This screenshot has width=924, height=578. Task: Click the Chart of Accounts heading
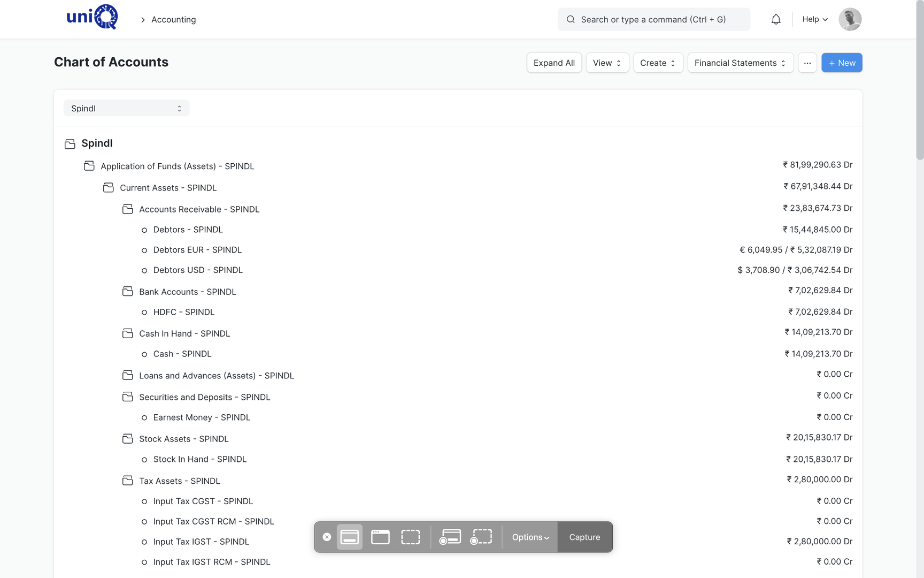pyautogui.click(x=111, y=62)
